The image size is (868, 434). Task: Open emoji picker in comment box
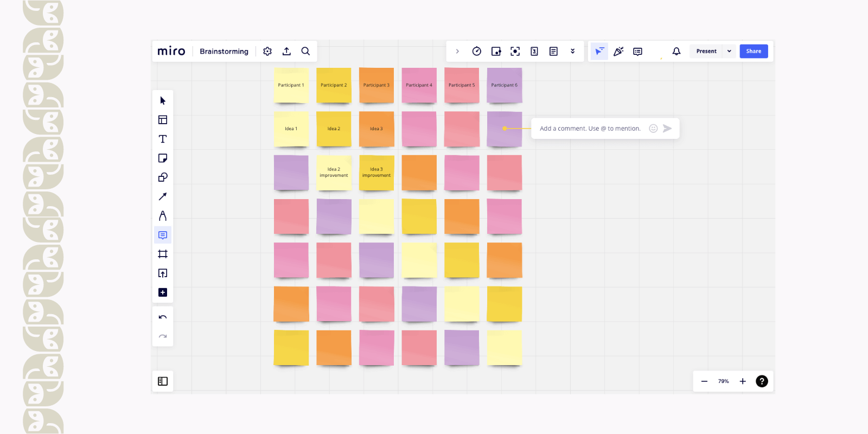[x=653, y=129]
